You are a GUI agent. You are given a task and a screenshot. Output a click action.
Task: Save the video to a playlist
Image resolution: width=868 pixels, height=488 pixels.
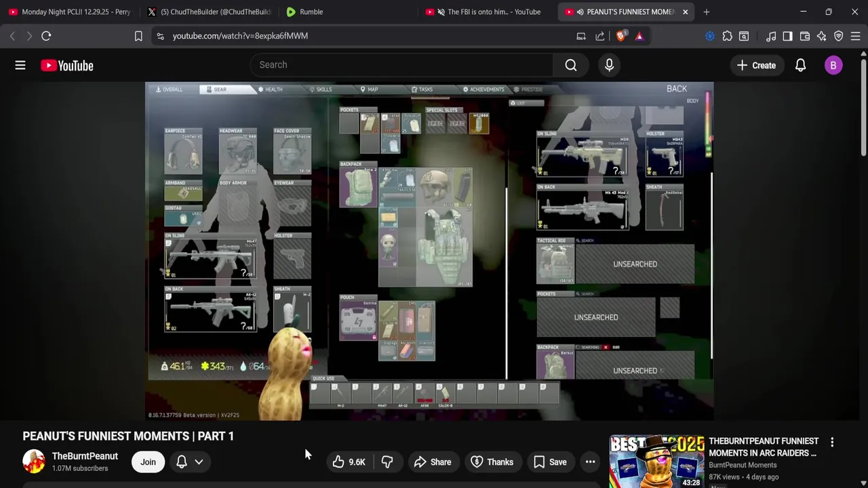[550, 462]
